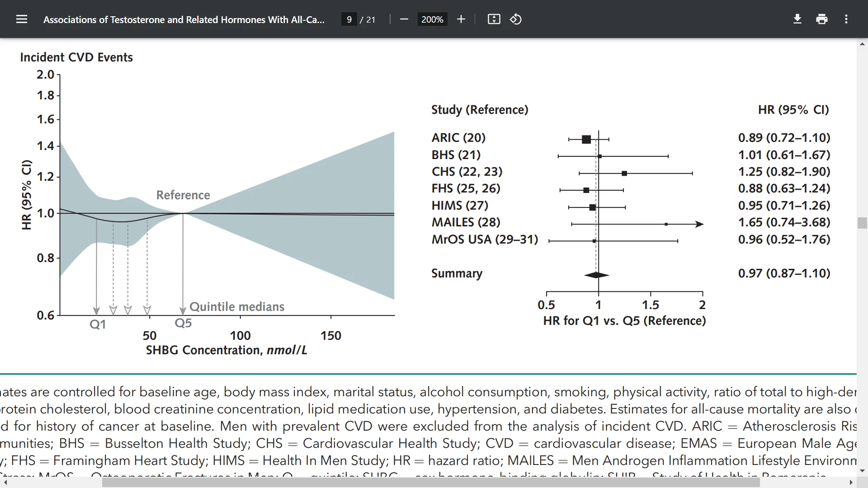Edit the page number field
The image size is (868, 488).
pos(349,19)
